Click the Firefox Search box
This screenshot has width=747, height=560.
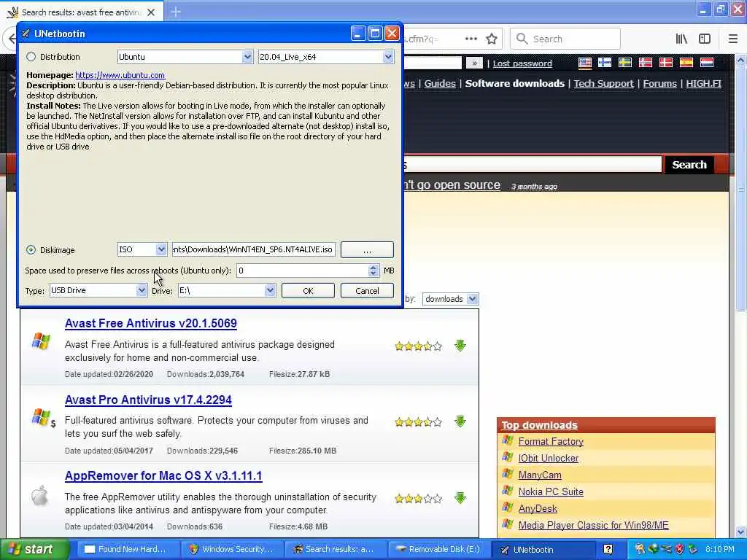[565, 39]
